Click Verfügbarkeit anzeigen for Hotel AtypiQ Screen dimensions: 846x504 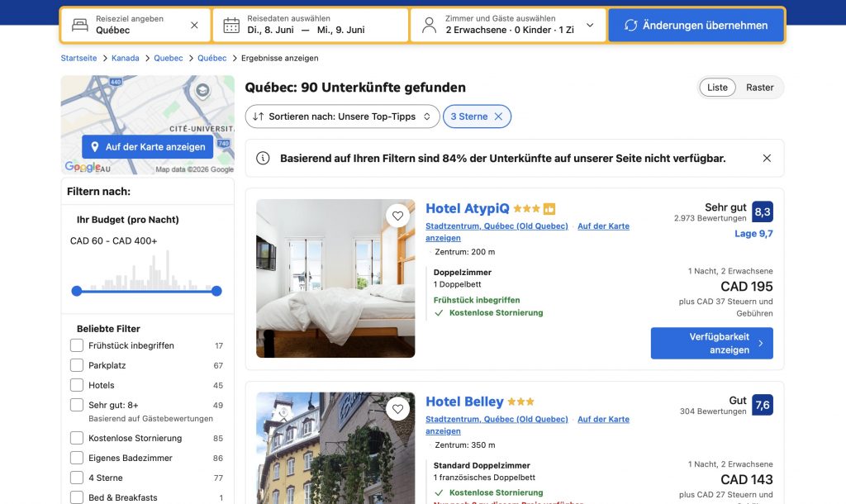point(711,343)
